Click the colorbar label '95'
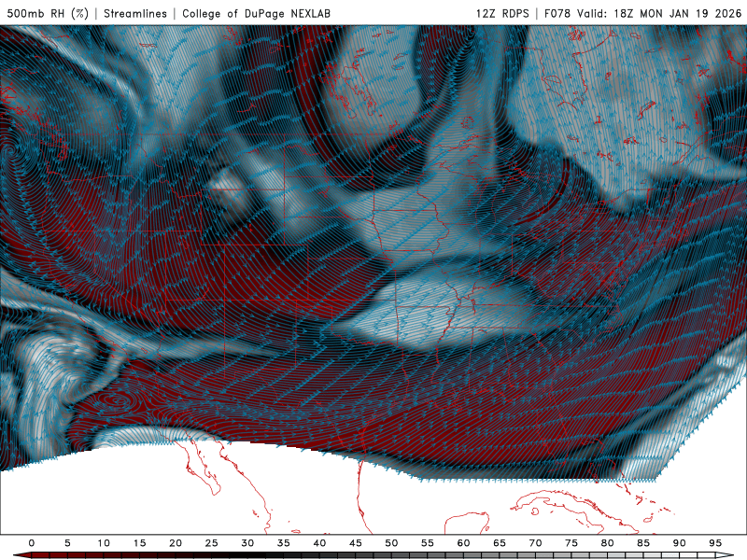 (x=715, y=543)
